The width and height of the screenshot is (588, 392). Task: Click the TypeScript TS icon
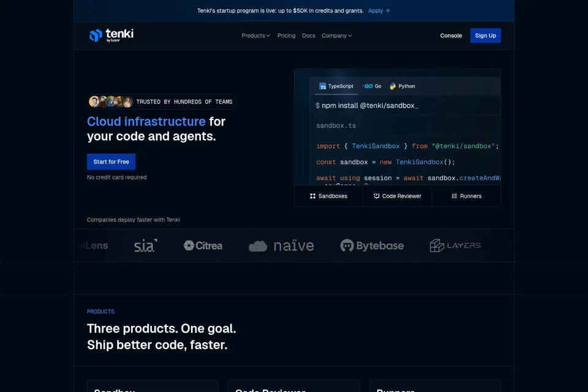pyautogui.click(x=323, y=86)
